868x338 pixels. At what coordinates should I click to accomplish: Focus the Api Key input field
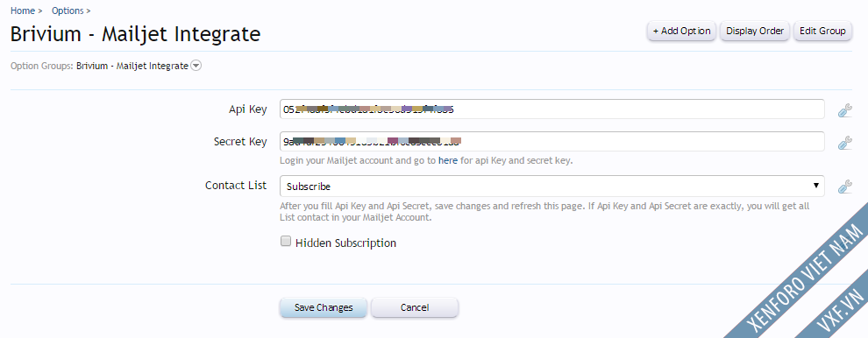point(551,109)
